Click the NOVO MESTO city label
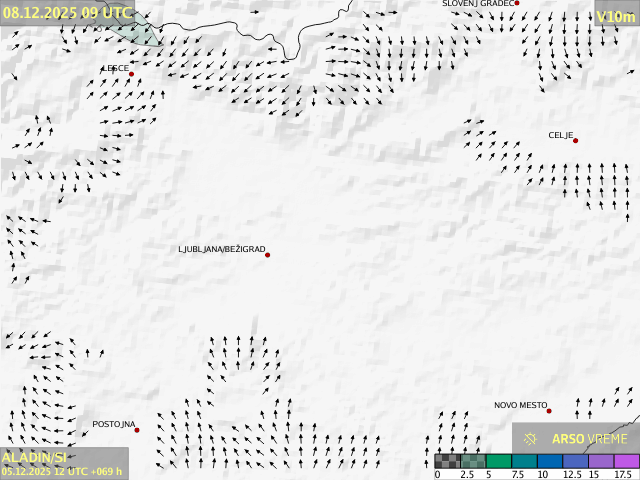This screenshot has width=640, height=480. click(520, 405)
